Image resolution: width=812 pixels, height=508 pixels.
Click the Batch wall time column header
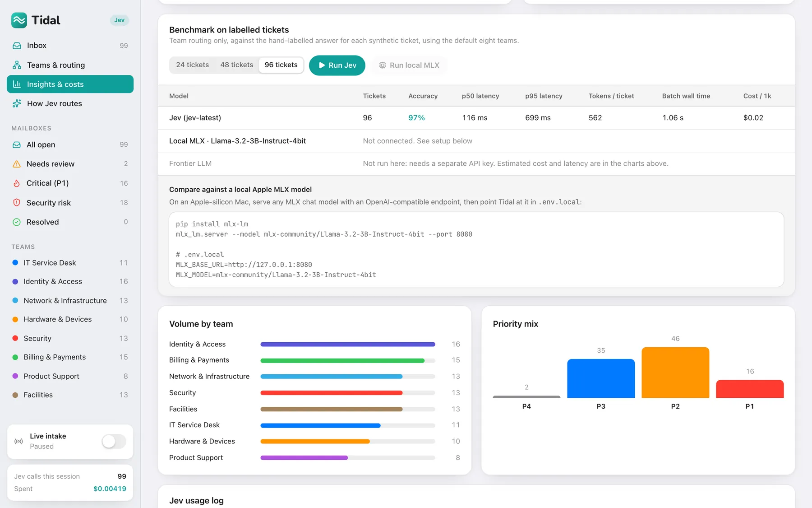click(686, 96)
